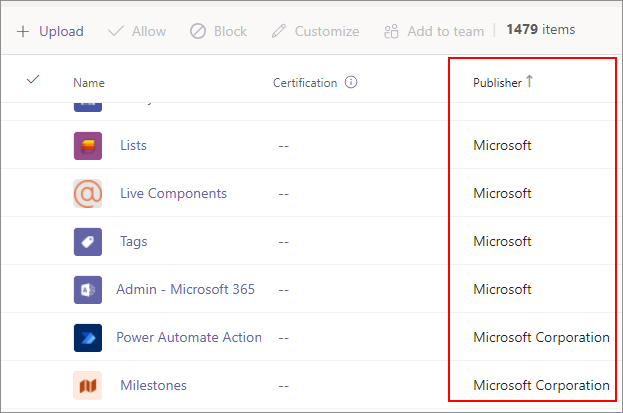
Task: Click the Certification column header
Action: coord(305,83)
